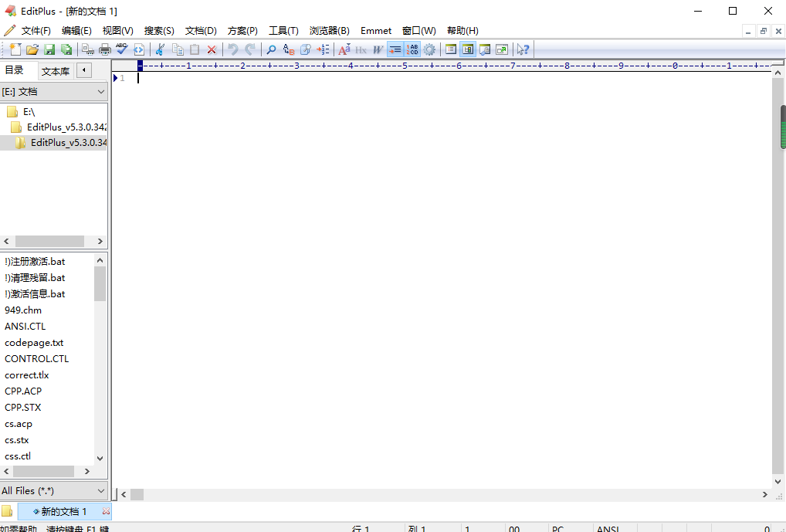Open the 工具(T) menu
786x532 pixels.
tap(283, 30)
